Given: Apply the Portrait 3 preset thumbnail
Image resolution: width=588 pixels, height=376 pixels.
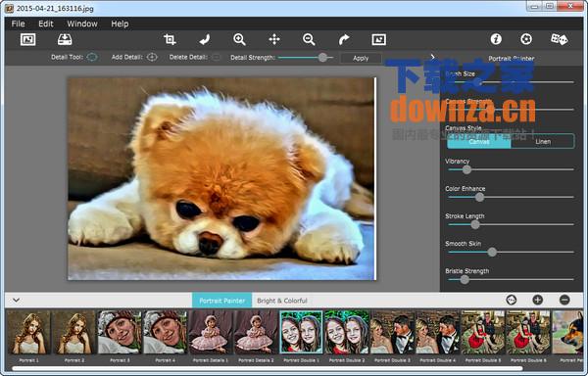Looking at the screenshot, I should click(x=120, y=332).
